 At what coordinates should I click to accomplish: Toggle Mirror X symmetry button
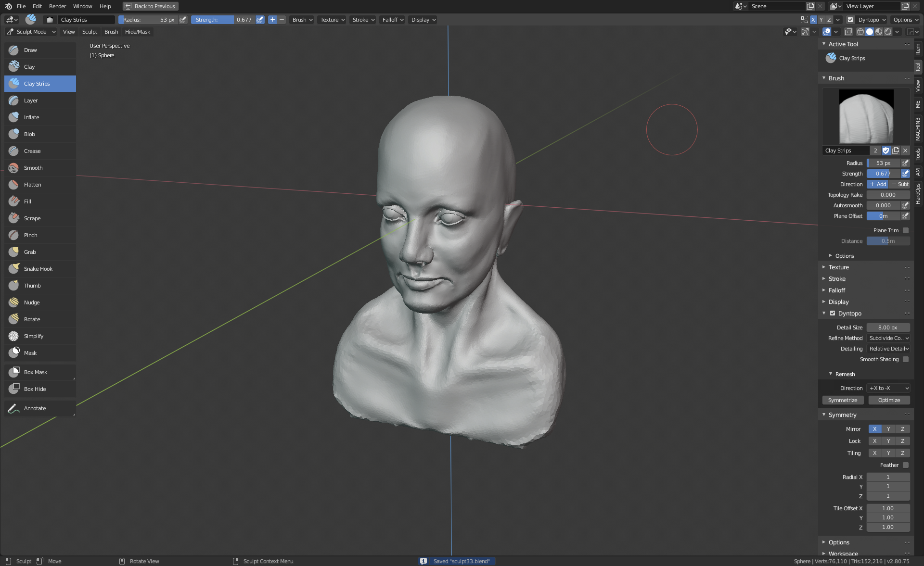(874, 429)
